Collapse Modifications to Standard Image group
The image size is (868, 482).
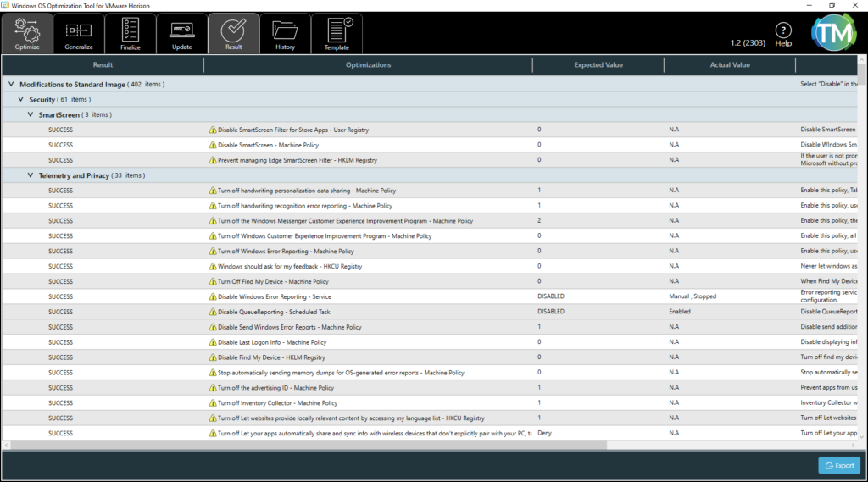pos(11,85)
